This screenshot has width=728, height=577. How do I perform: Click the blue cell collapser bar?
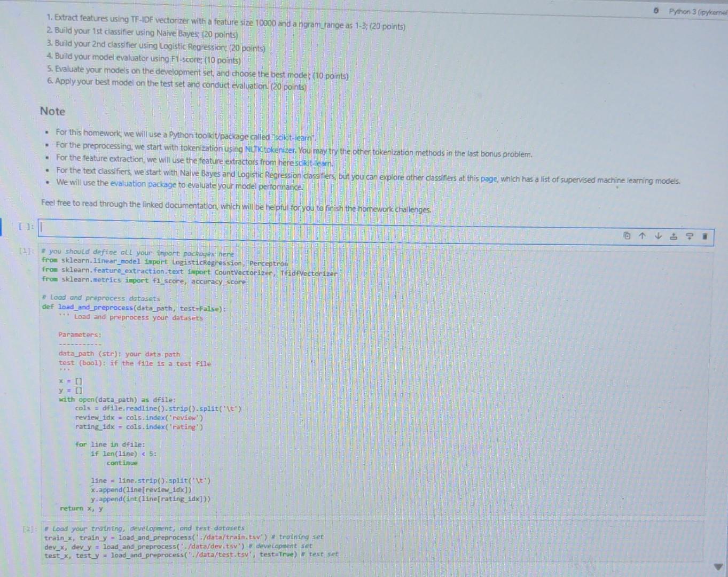pos(2,227)
